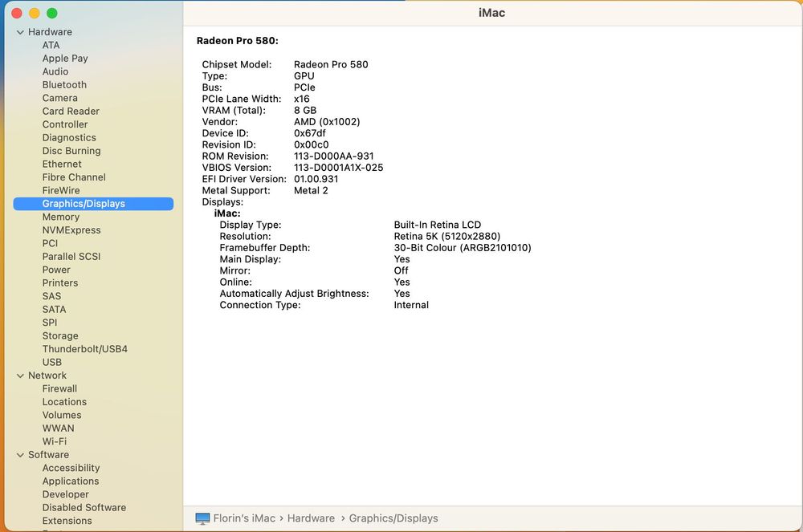Click the Vendor value AMD (0x1002)
This screenshot has height=532, width=803.
[327, 122]
